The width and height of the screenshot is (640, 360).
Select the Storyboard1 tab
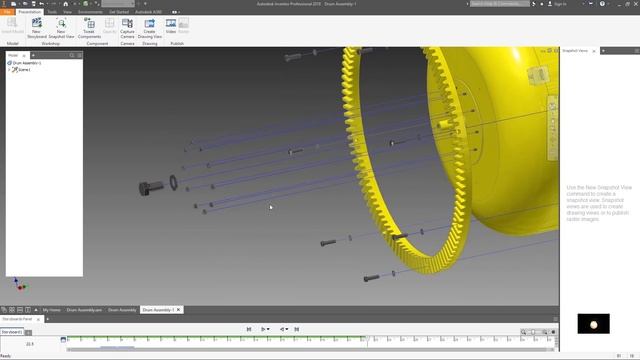tap(11, 332)
